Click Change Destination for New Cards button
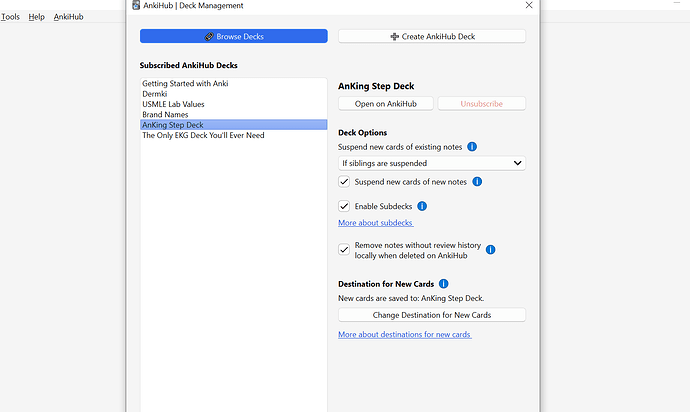This screenshot has height=412, width=690. [x=432, y=315]
